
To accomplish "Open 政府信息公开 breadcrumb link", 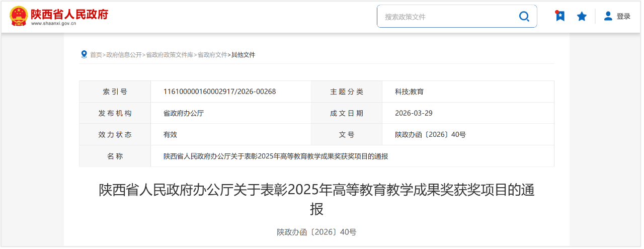I will (124, 55).
